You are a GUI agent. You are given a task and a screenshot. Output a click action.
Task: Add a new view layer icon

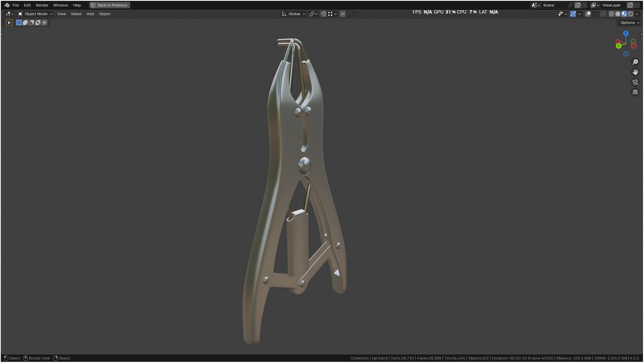(x=630, y=5)
